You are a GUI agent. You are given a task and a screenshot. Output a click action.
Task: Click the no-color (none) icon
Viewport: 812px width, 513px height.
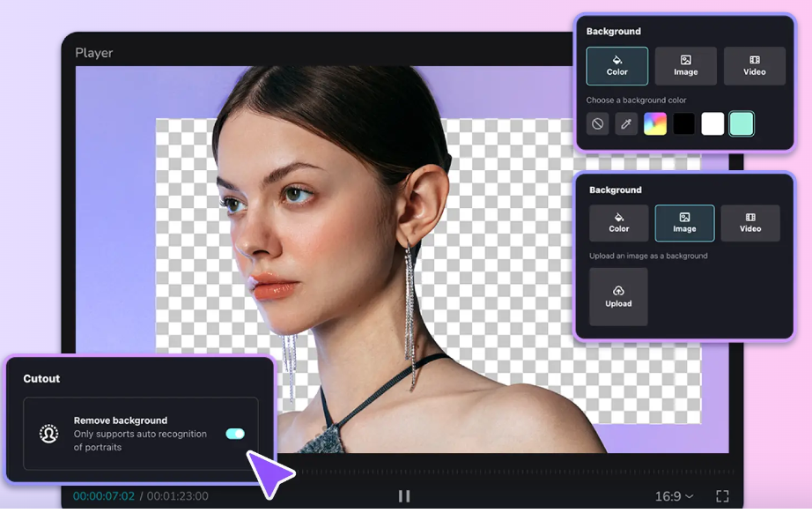pos(598,124)
